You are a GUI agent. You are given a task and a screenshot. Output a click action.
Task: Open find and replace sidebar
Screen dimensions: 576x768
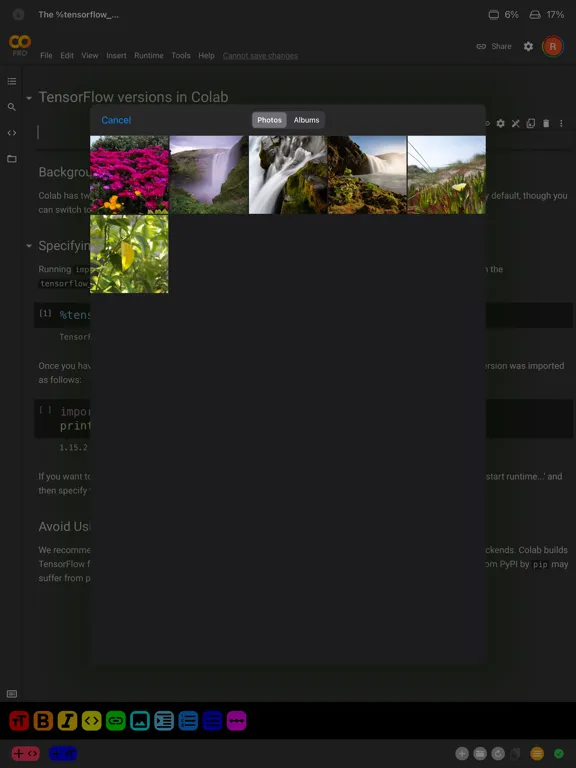(x=12, y=107)
